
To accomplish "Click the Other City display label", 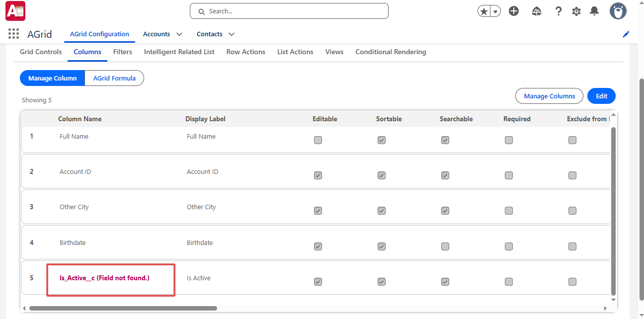I will 201,207.
